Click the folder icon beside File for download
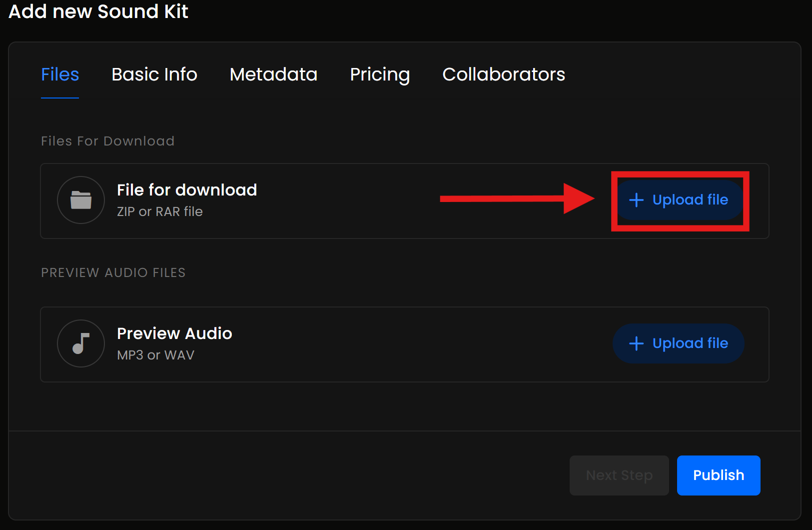 tap(81, 200)
